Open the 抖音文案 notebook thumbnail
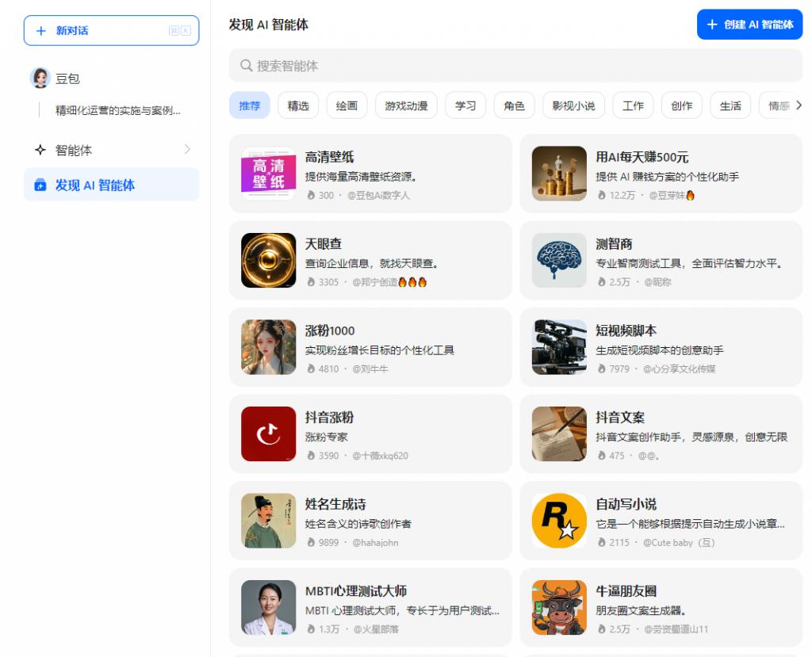 (559, 434)
